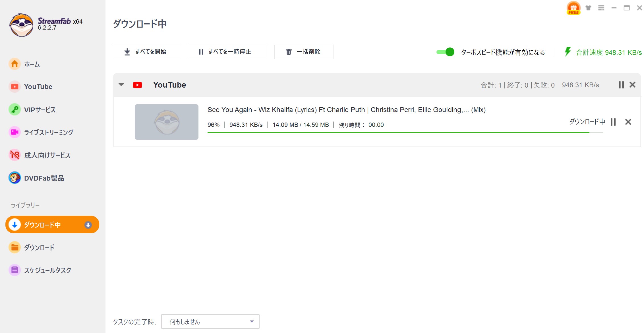644x333 pixels.
Task: Click the 成人向けサービス restricted icon
Action: pyautogui.click(x=15, y=155)
